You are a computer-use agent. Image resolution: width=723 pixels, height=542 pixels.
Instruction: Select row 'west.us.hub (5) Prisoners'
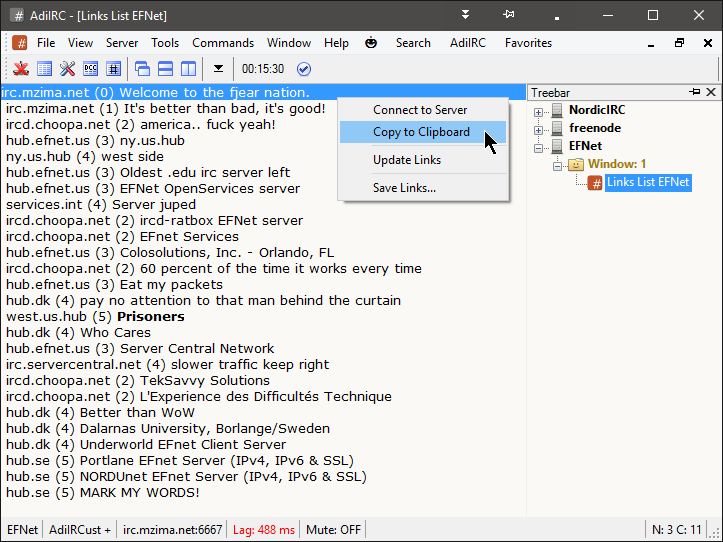263,316
